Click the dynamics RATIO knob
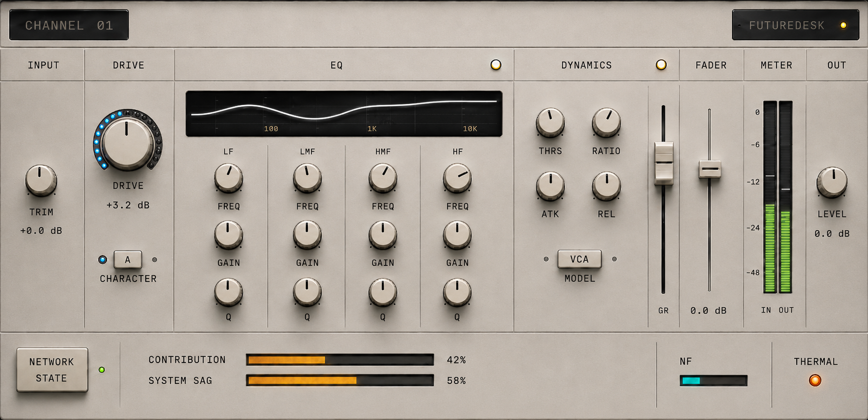The width and height of the screenshot is (868, 420). [x=606, y=122]
